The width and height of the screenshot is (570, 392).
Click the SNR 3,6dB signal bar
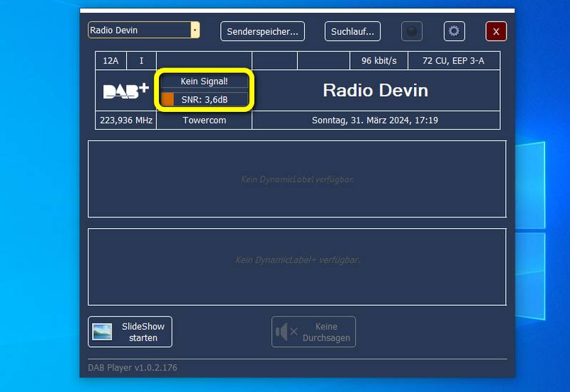tap(204, 99)
